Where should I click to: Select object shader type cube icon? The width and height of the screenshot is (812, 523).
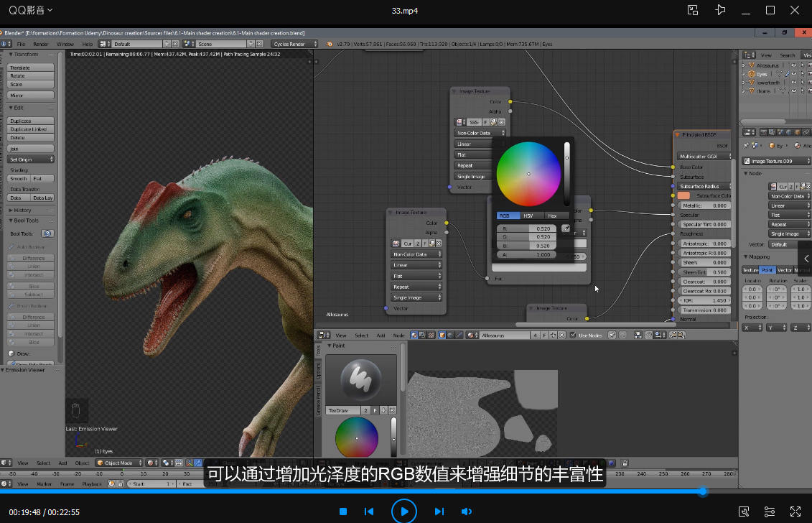[442, 335]
